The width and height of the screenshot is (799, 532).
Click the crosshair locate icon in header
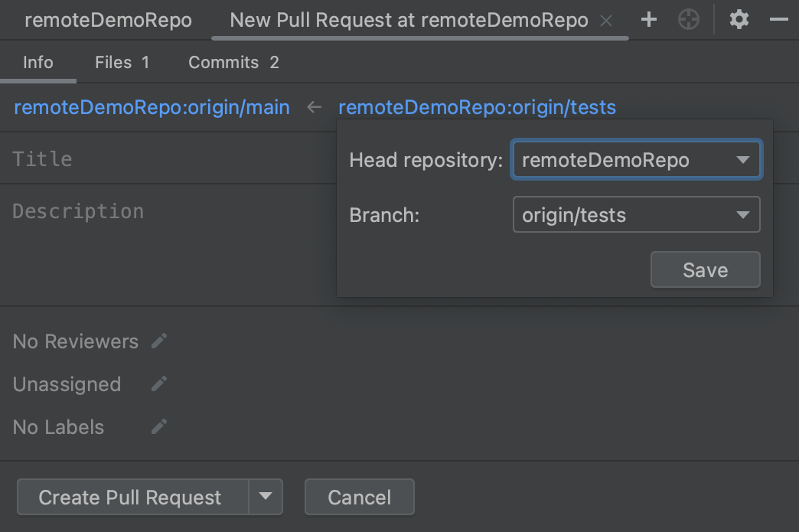(689, 20)
